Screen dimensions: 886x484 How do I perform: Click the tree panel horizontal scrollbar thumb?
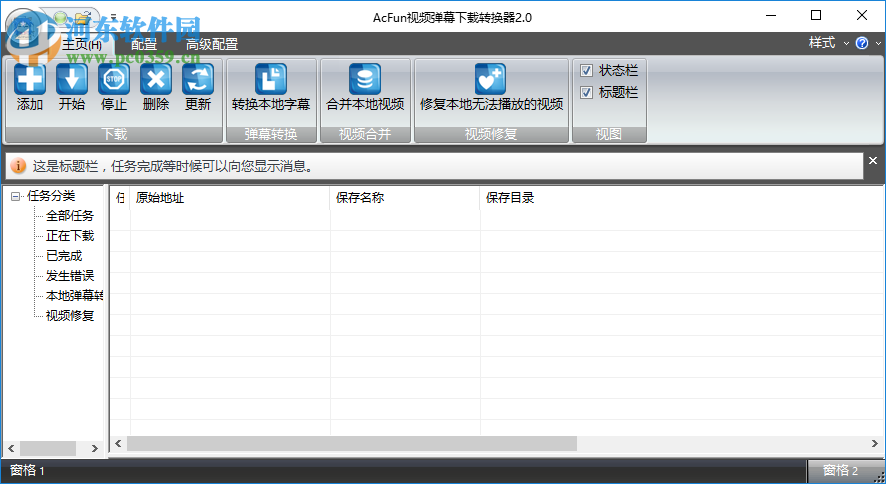(x=48, y=448)
